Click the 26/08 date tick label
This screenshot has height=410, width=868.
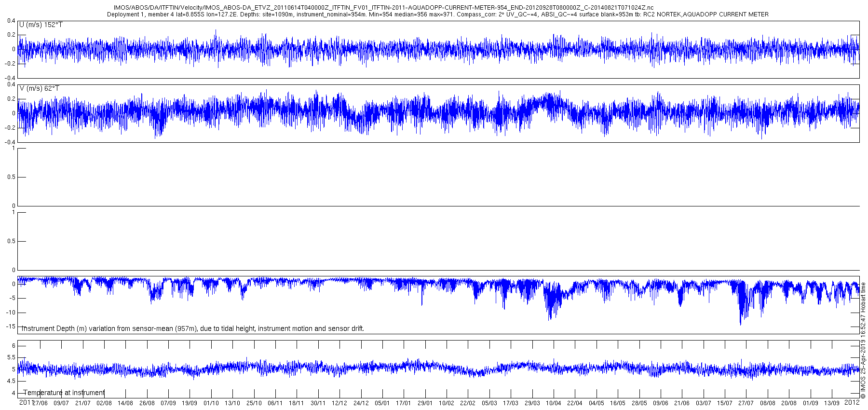click(x=147, y=403)
